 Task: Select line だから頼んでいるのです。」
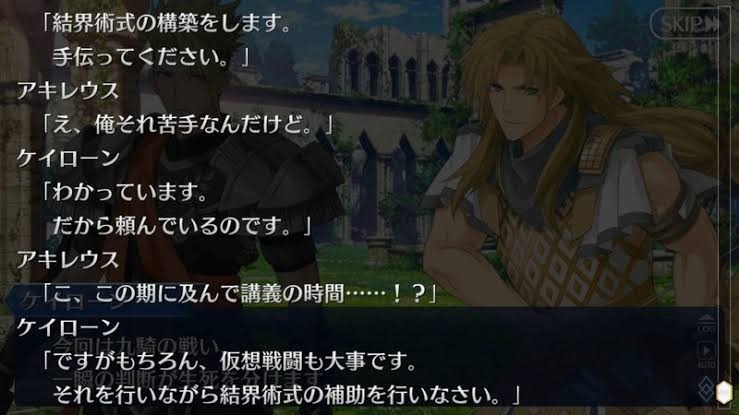[182, 226]
